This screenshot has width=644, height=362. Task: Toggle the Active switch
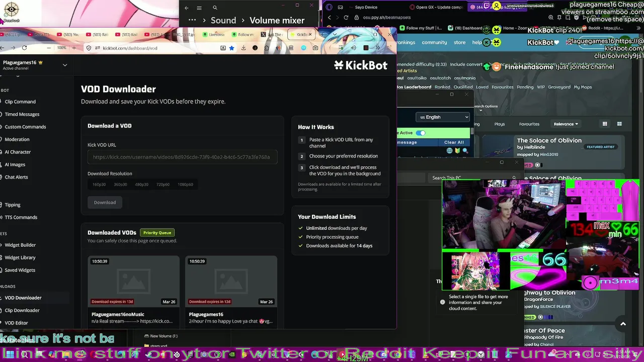(x=420, y=133)
